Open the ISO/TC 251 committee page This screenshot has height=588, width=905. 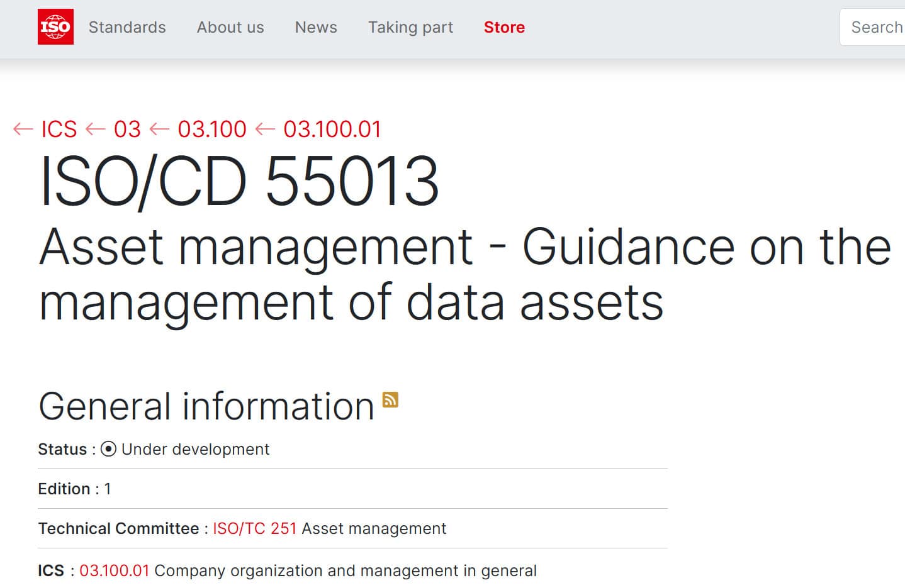pyautogui.click(x=254, y=528)
